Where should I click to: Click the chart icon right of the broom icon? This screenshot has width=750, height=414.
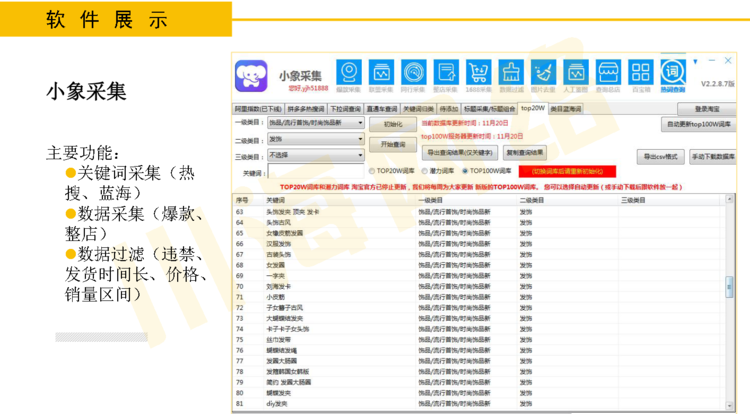(576, 73)
